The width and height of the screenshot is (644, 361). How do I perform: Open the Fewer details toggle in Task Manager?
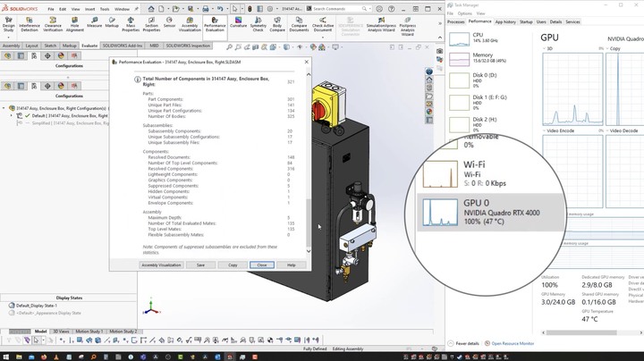[x=466, y=343]
